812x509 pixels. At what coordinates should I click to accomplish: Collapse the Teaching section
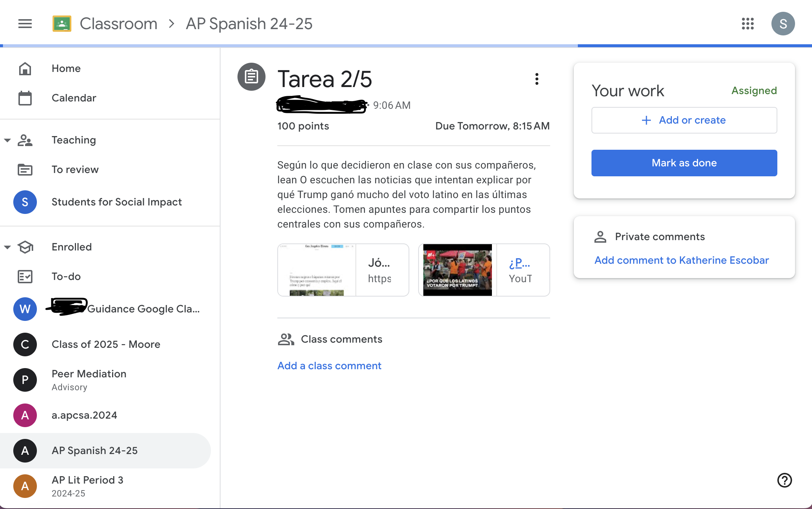coord(7,140)
